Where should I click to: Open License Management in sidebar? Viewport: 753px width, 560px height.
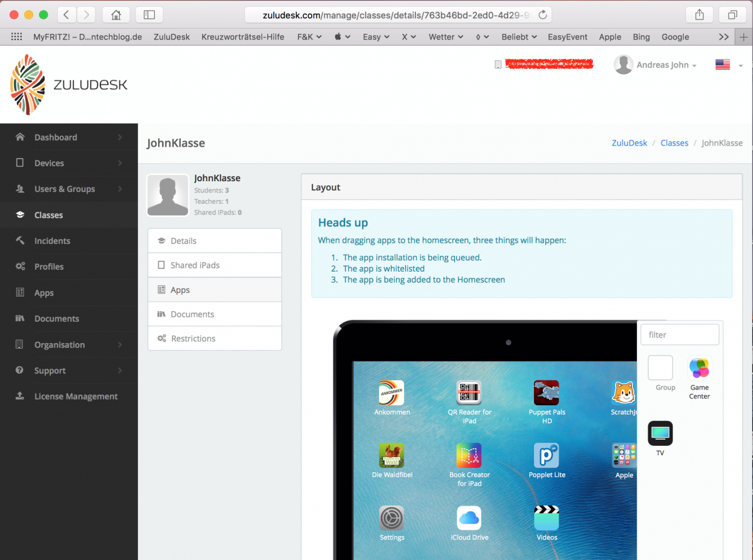(69, 396)
